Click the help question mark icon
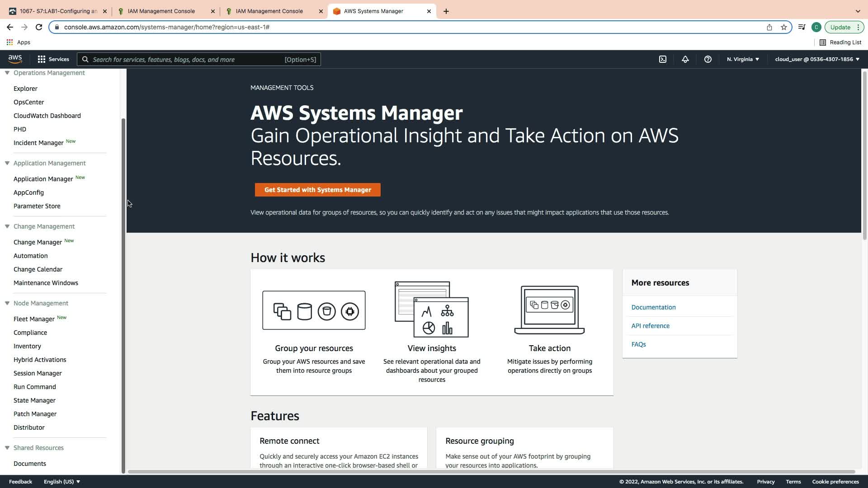This screenshot has width=868, height=488. coord(708,59)
